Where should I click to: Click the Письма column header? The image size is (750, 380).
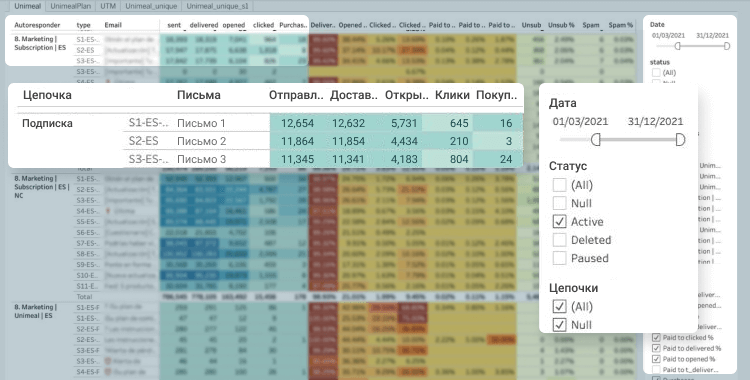pyautogui.click(x=199, y=95)
